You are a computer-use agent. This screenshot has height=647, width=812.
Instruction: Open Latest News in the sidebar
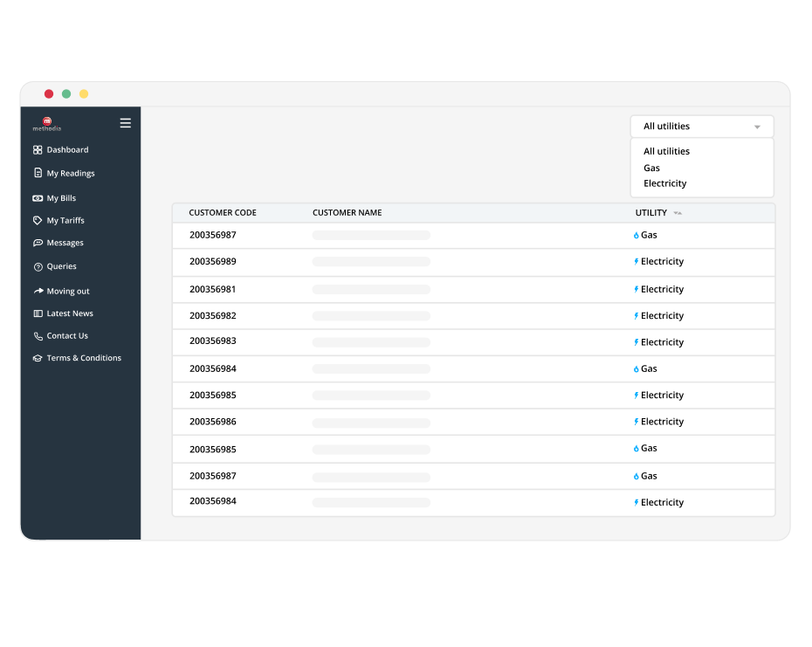70,313
